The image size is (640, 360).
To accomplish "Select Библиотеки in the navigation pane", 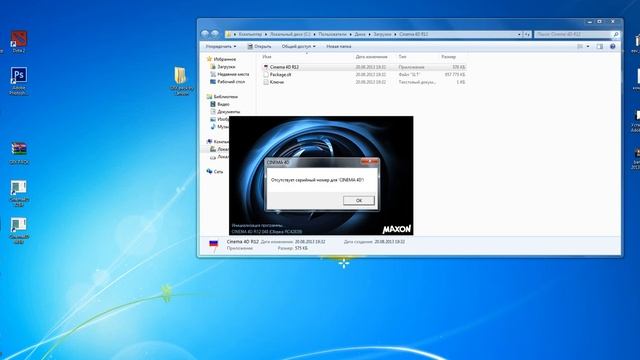I will (x=225, y=97).
